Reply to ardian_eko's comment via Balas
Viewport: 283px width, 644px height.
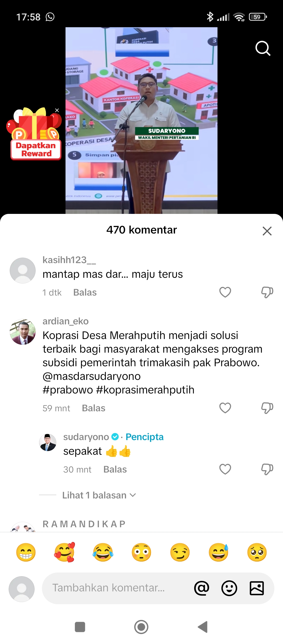tap(94, 408)
